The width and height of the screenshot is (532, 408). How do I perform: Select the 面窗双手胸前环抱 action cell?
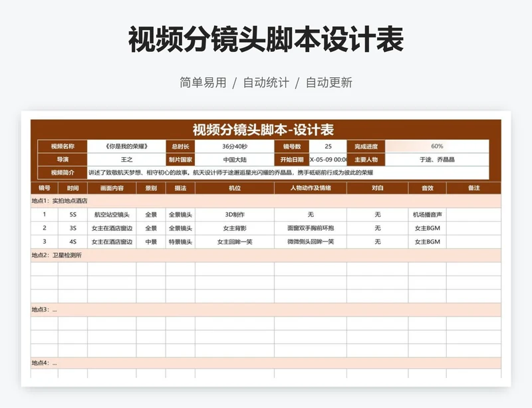(311, 228)
